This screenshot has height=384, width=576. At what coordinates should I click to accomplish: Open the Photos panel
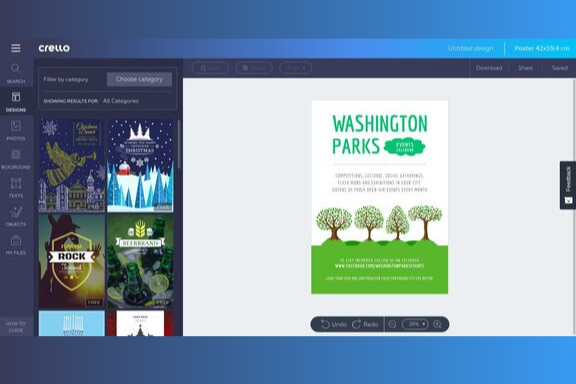16,130
